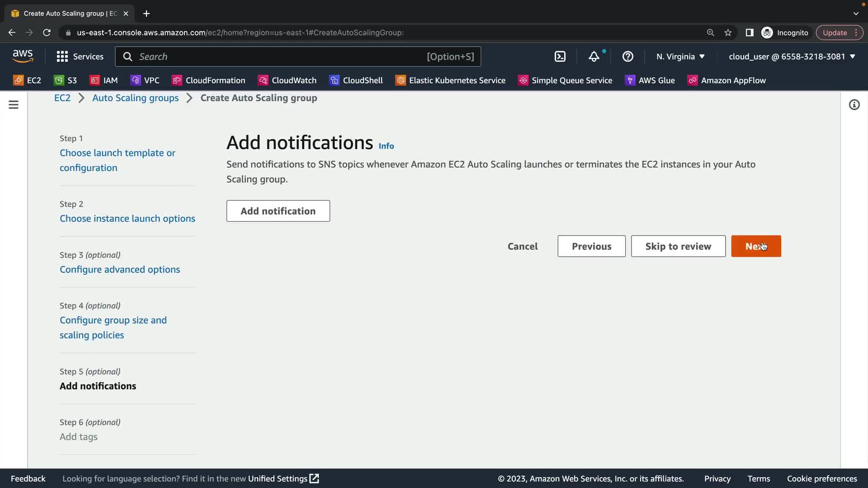
Task: Click the AWS console search field
Action: [280, 56]
